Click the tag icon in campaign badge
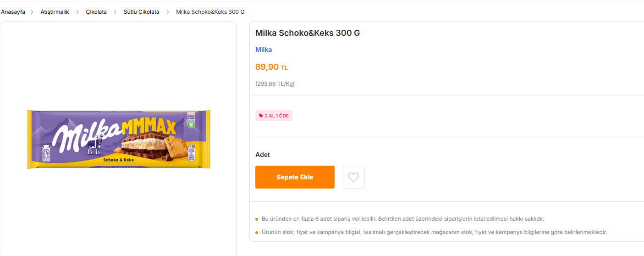Image resolution: width=644 pixels, height=256 pixels. click(x=261, y=116)
